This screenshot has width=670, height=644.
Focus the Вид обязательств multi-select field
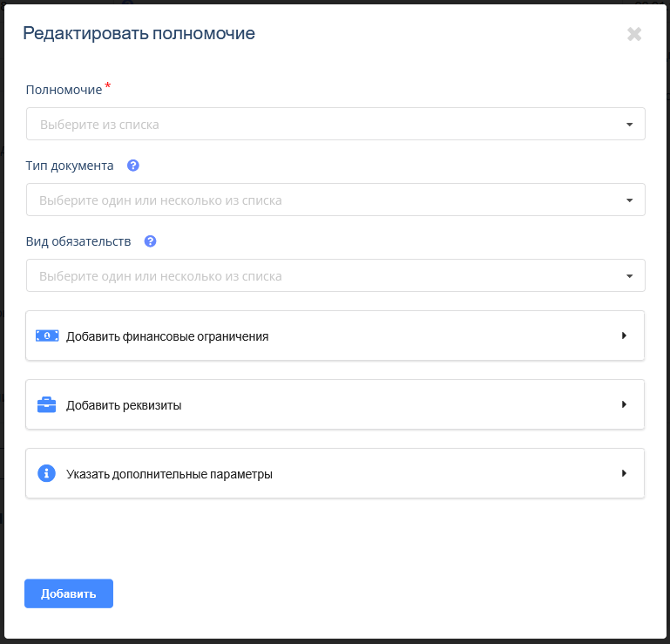(x=335, y=275)
